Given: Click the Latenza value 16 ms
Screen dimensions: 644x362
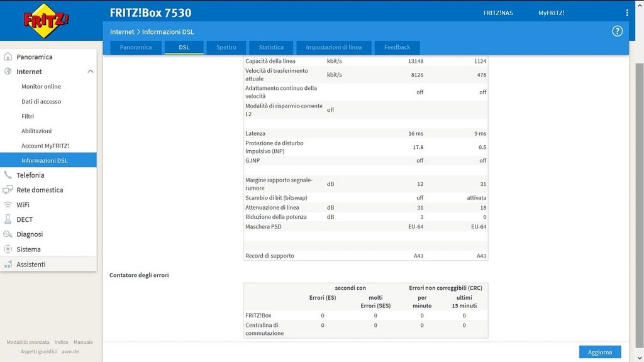Looking at the screenshot, I should (x=416, y=133).
